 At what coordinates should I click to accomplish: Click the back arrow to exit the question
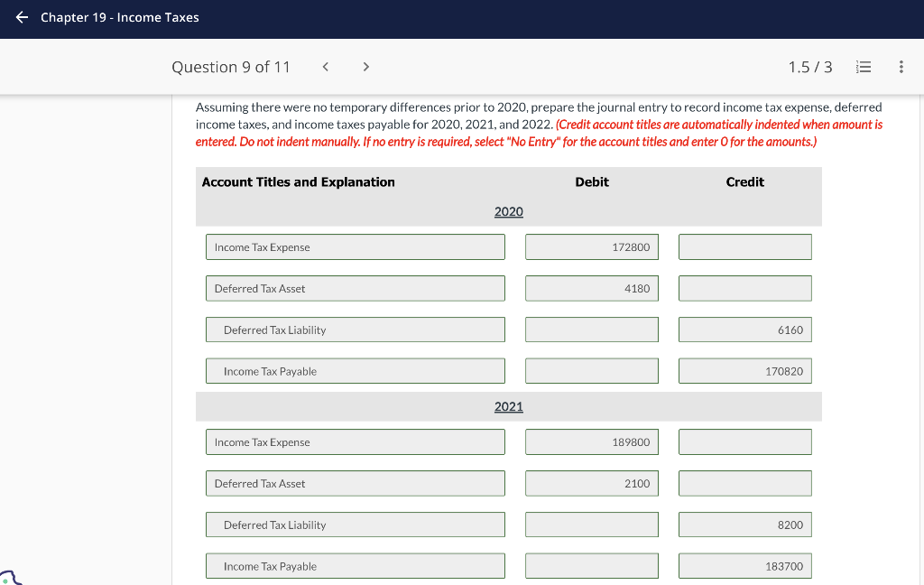click(20, 17)
